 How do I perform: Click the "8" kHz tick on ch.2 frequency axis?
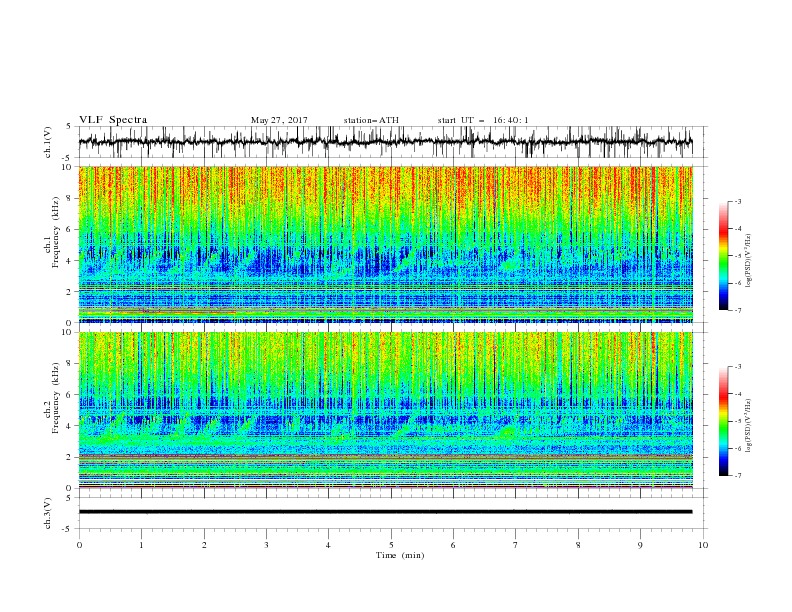click(x=70, y=364)
